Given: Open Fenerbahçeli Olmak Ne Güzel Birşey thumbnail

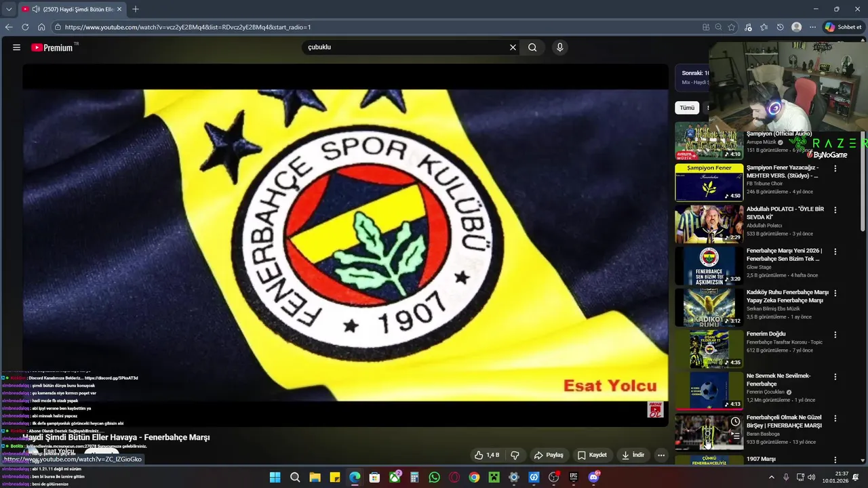Looking at the screenshot, I should pyautogui.click(x=709, y=432).
